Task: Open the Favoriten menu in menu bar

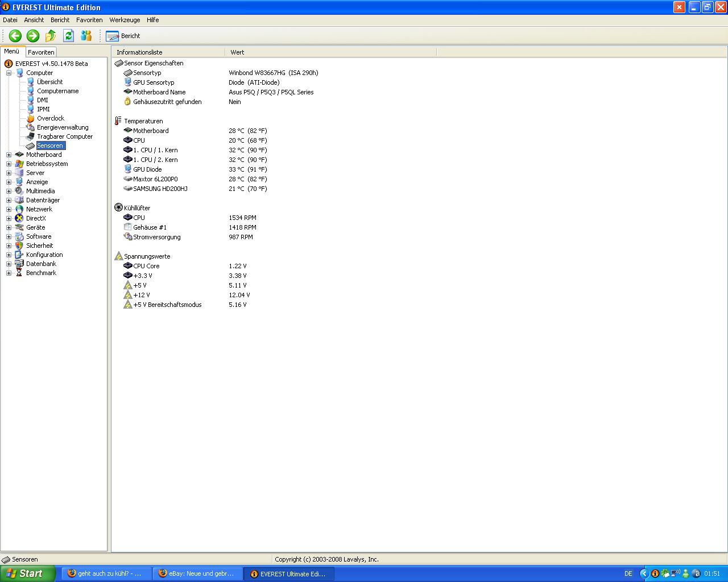Action: pyautogui.click(x=89, y=20)
